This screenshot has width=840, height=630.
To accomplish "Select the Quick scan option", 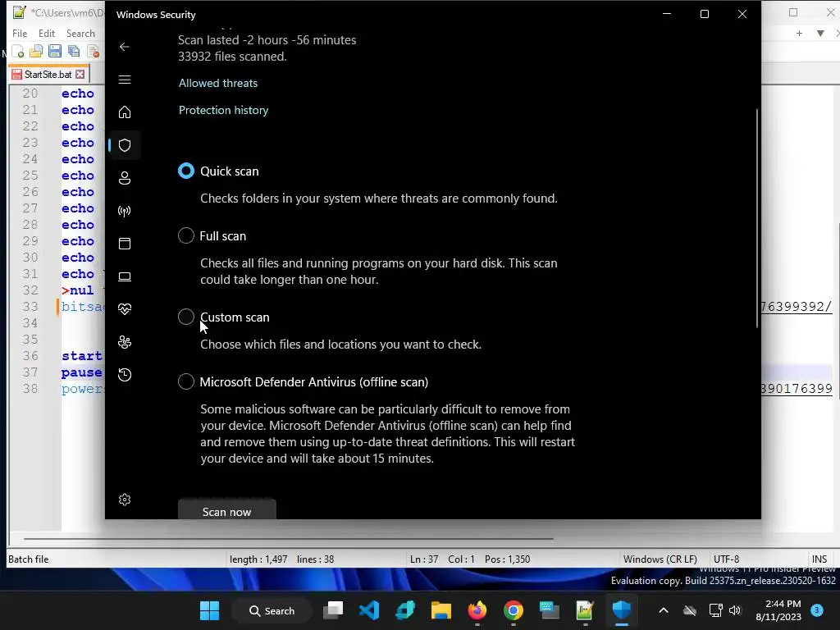I will (x=186, y=171).
